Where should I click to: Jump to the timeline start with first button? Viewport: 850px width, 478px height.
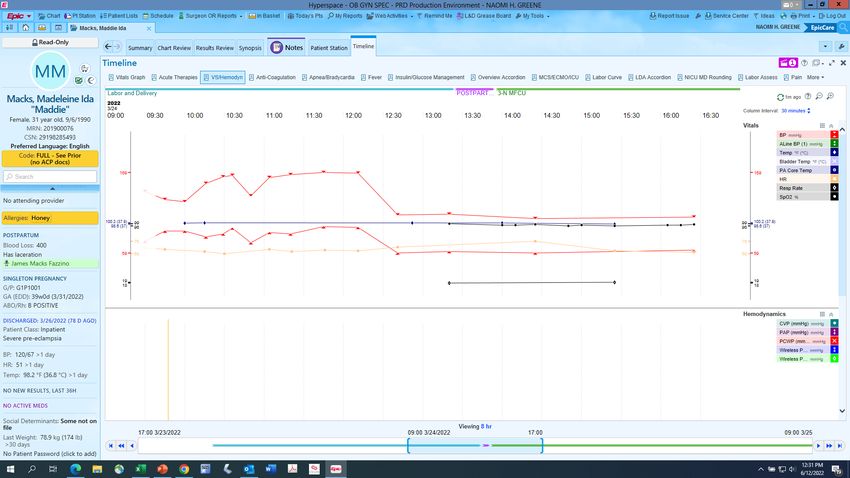(x=111, y=445)
